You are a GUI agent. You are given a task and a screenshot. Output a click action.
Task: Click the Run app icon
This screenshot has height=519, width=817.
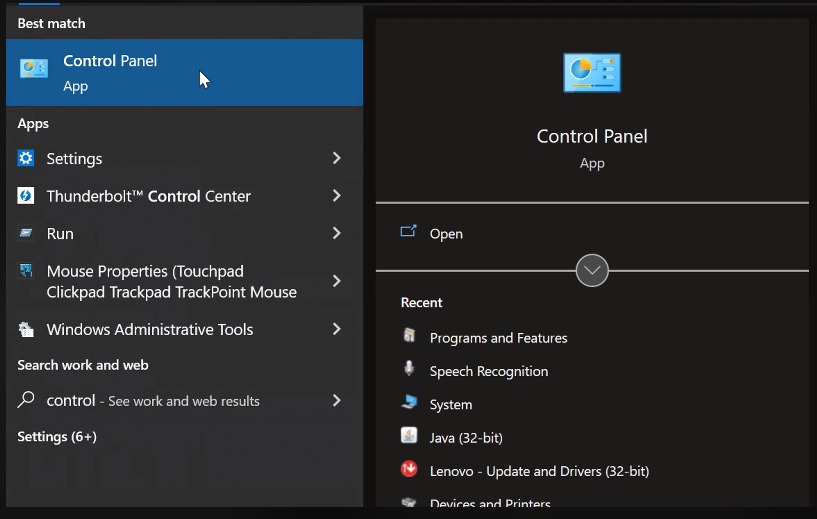click(26, 232)
